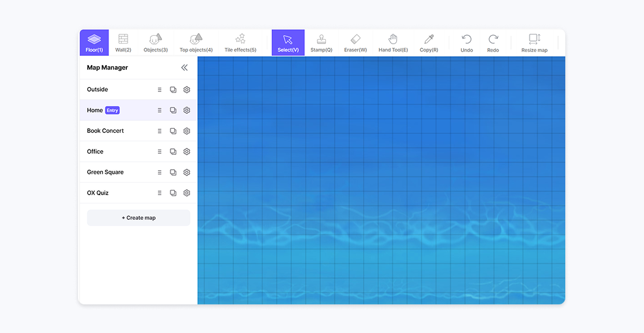
Task: Select the Office map entry
Action: pyautogui.click(x=138, y=152)
